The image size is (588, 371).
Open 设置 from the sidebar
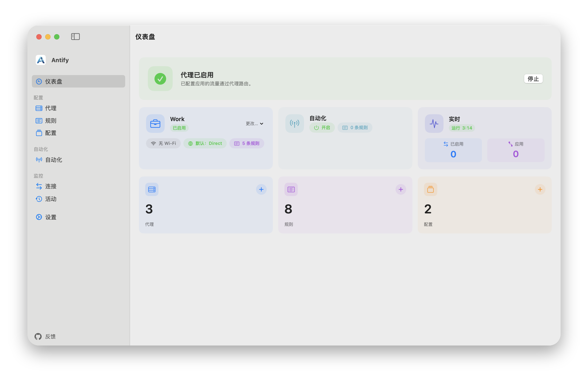[x=78, y=217]
